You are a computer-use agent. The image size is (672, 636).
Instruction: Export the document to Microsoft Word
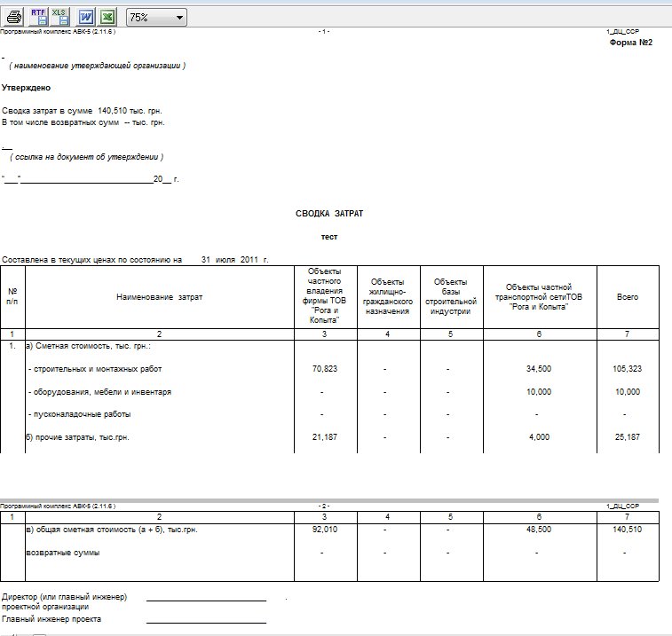click(x=86, y=16)
